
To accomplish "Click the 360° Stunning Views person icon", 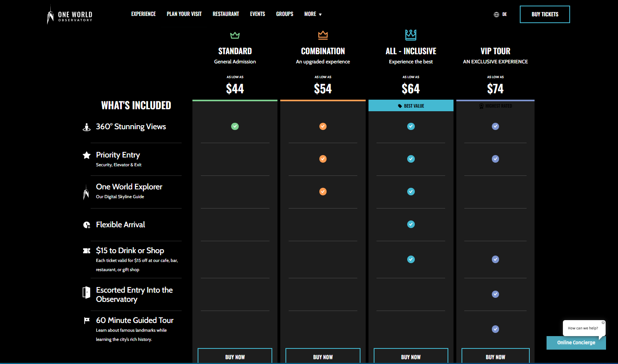I will 86,127.
